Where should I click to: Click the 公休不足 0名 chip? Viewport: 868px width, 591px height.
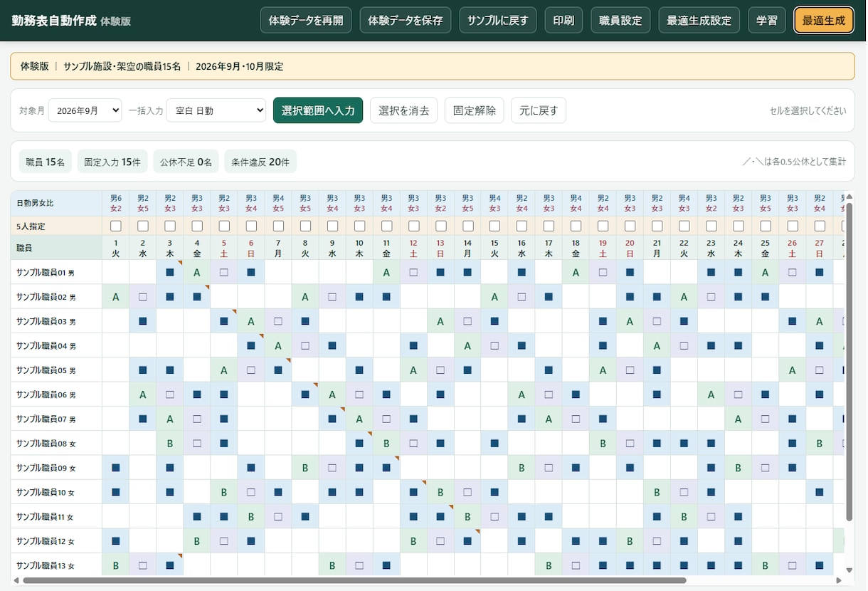pyautogui.click(x=186, y=162)
